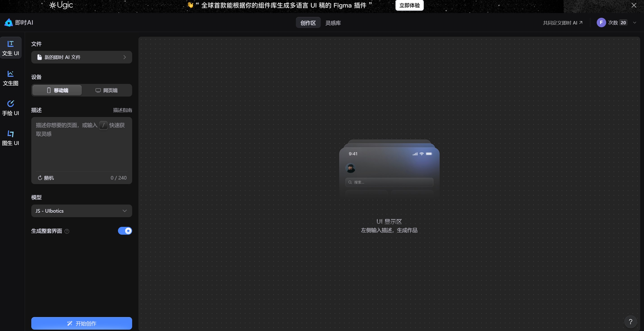This screenshot has height=331, width=644.
Task: Open account dropdown arrow beside 次数
Action: [635, 23]
